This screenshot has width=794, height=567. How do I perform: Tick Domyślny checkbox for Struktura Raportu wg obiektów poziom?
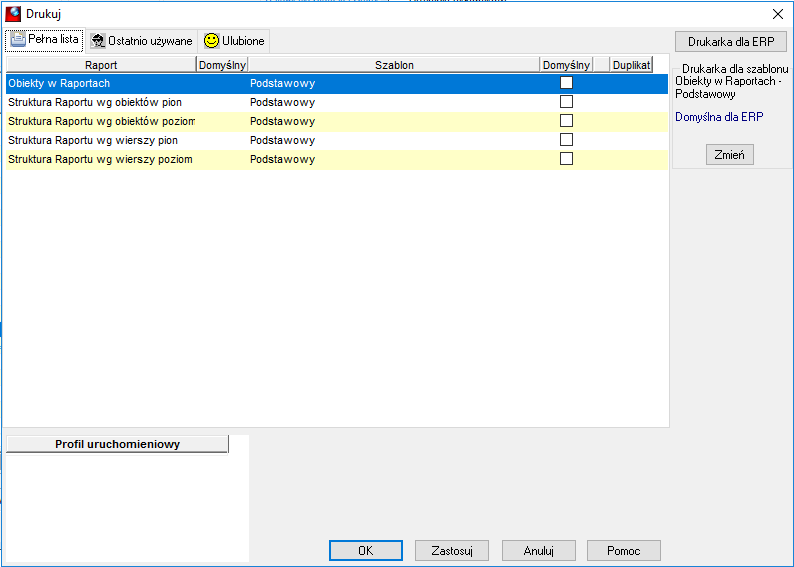(x=566, y=120)
